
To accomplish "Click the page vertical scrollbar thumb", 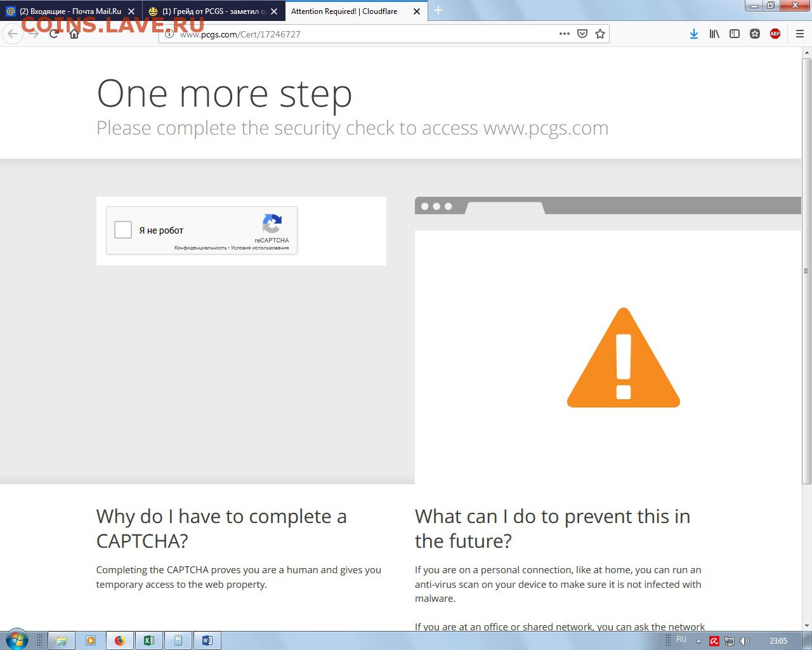I will (806, 271).
